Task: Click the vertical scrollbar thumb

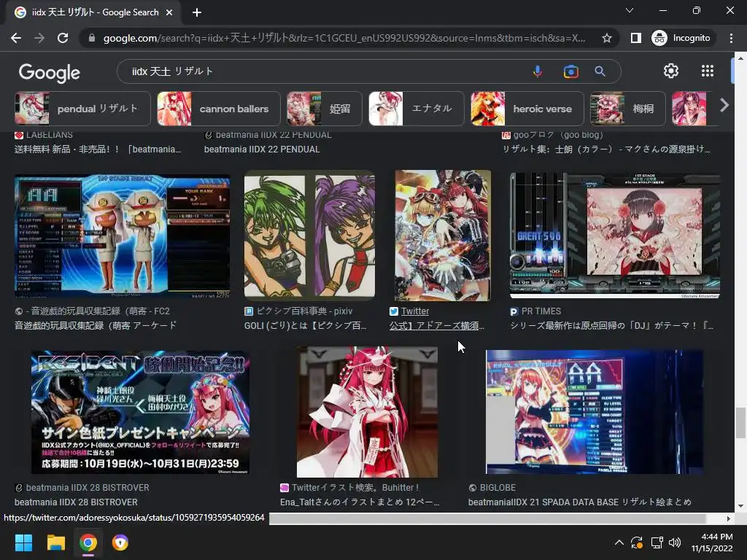Action: pos(740,422)
